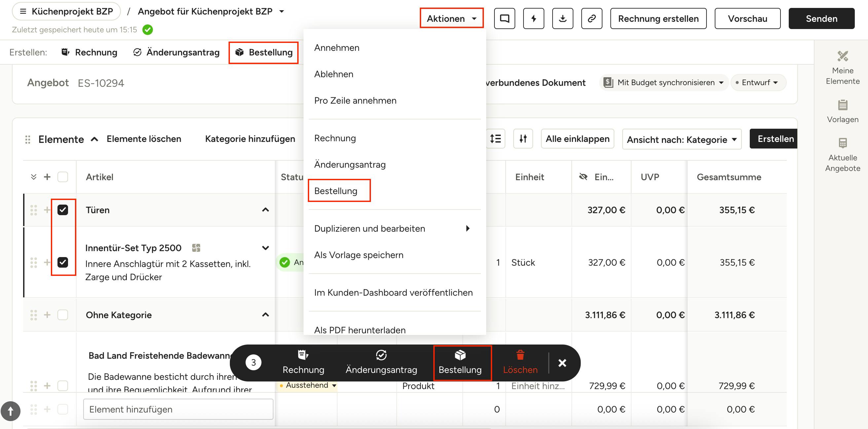Uncheck Innentür-Set Typ 2500 checkbox

[63, 262]
